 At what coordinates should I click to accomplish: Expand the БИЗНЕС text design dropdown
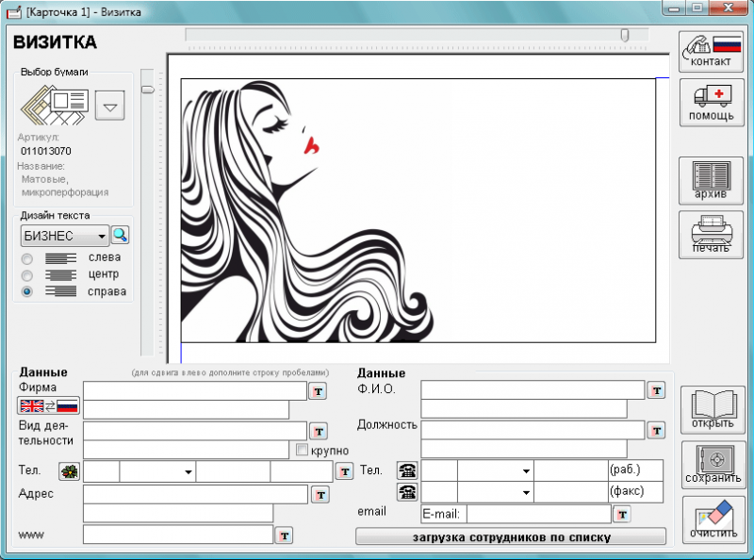[102, 237]
